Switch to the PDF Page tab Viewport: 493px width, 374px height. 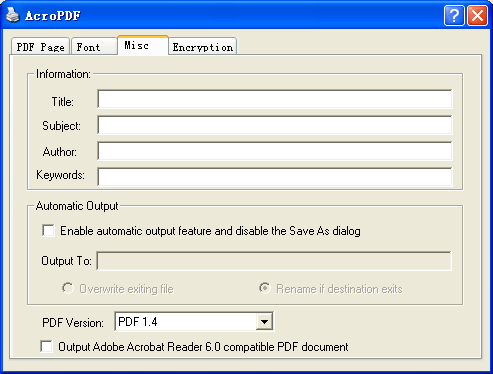pos(40,47)
